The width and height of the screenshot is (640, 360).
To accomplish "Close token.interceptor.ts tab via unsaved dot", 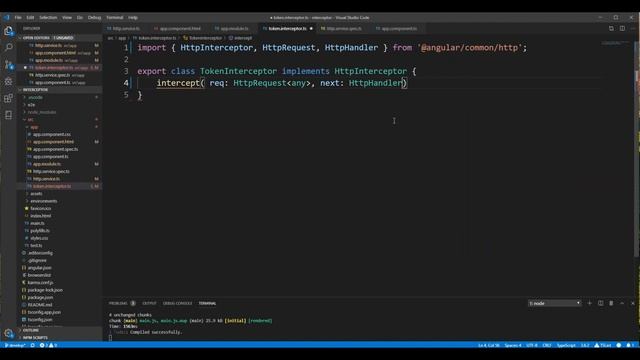I will click(x=311, y=29).
